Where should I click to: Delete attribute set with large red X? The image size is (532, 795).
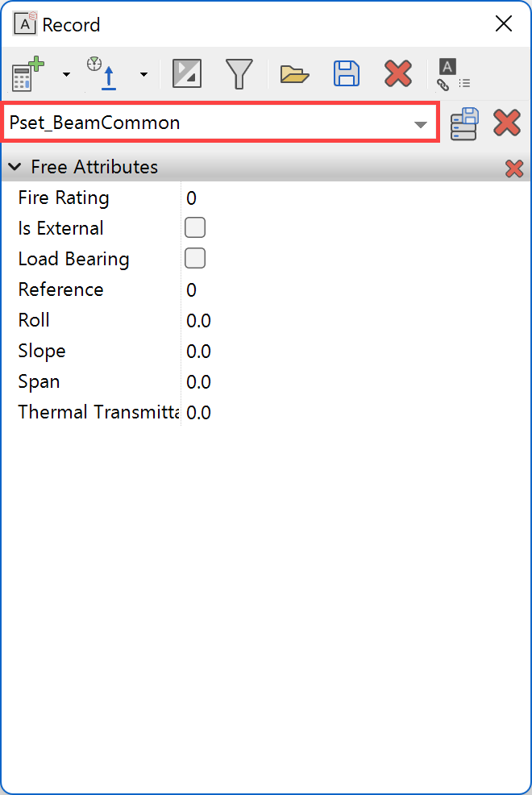[507, 123]
